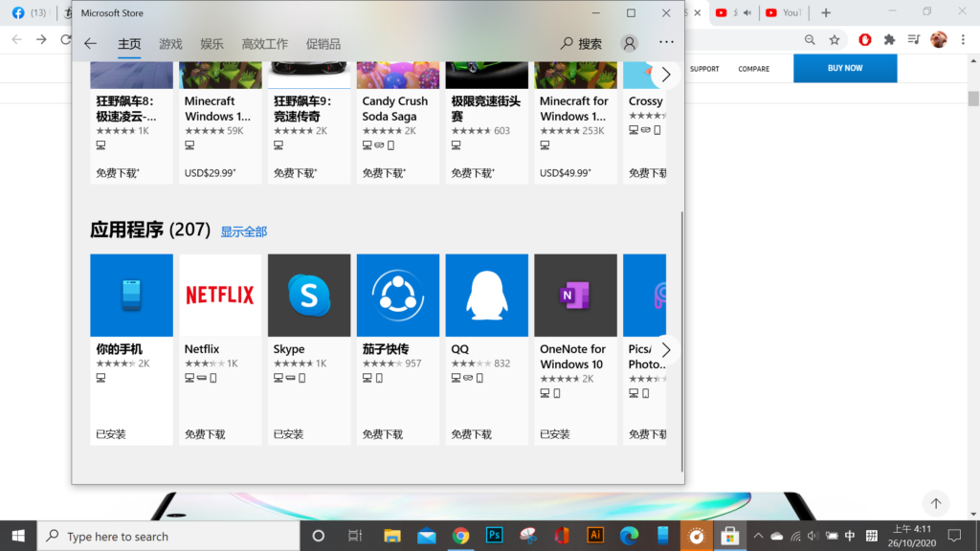
Task: Click the scroll-to-top arrow on the Chrome page
Action: 936,503
